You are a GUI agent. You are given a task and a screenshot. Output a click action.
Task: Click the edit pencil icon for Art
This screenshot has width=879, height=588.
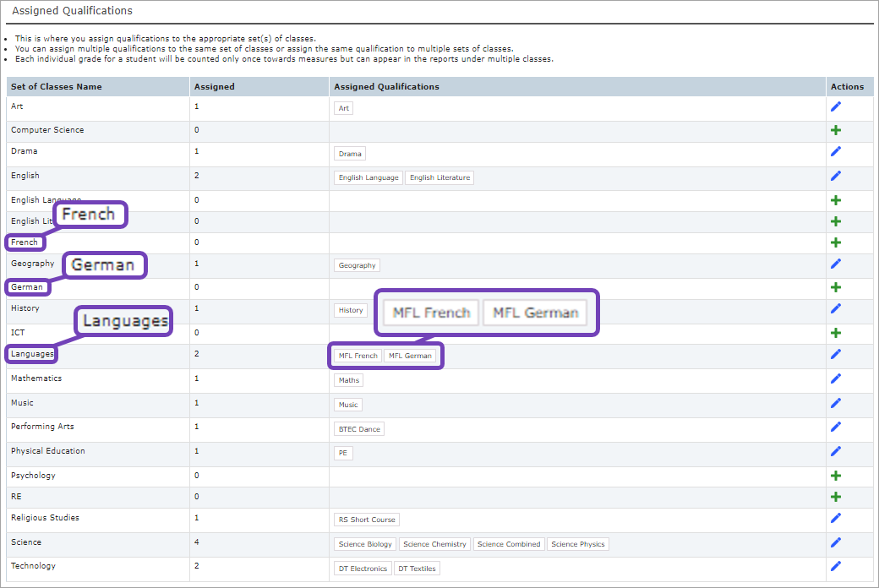836,106
